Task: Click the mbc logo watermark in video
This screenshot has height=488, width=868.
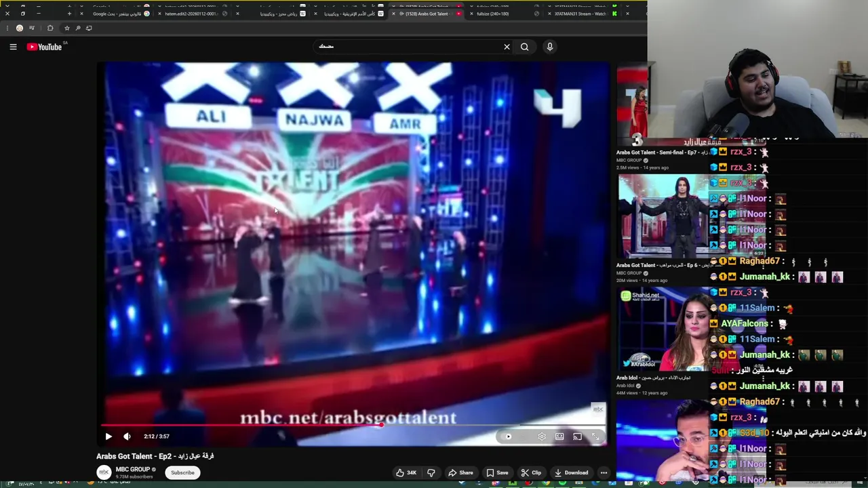Action: [597, 409]
